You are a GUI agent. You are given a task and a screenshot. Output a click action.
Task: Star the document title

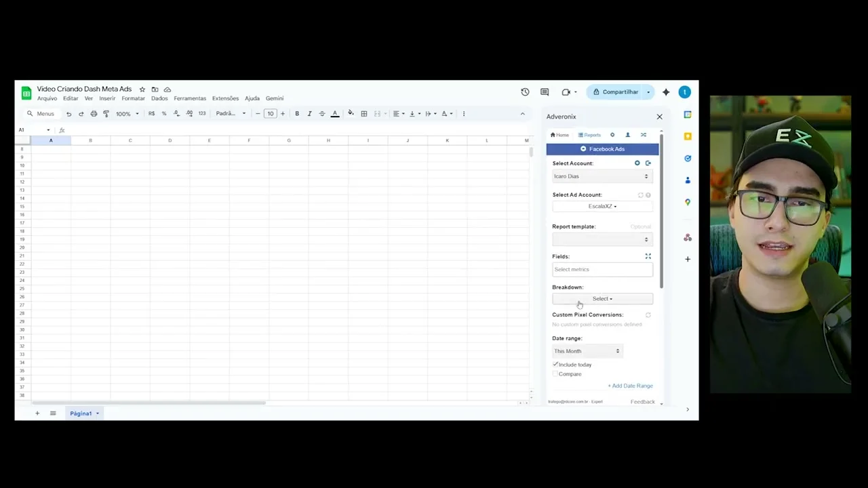point(142,89)
